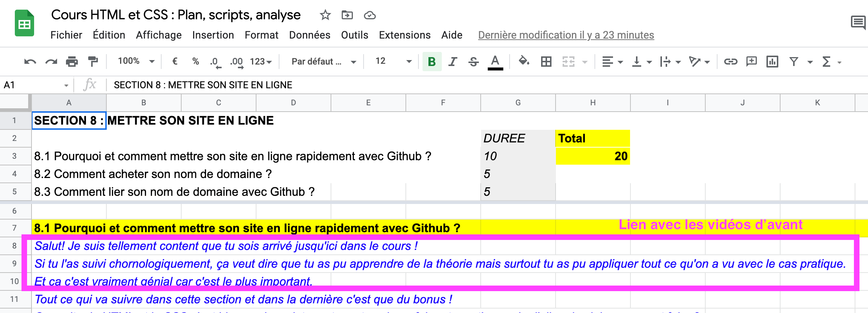Image resolution: width=868 pixels, height=313 pixels.
Task: Click the document title text
Action: [x=176, y=15]
